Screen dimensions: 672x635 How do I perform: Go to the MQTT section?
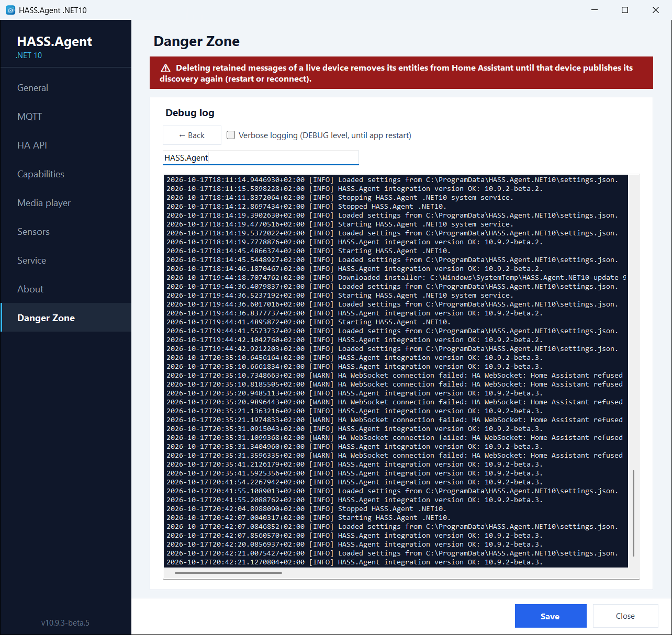(x=66, y=117)
